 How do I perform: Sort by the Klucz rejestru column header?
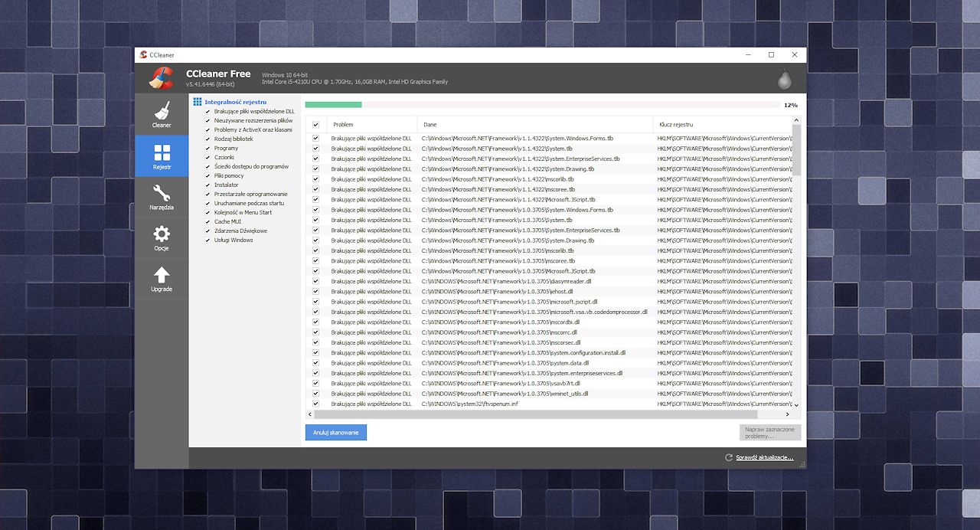[722, 124]
